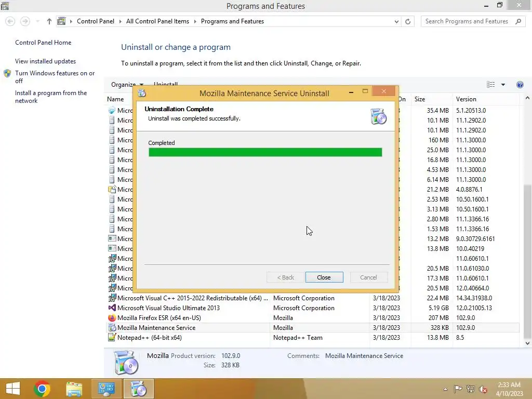This screenshot has width=532, height=399.
Task: Select Notepad++ (64-bit x64) row
Action: pos(313,338)
